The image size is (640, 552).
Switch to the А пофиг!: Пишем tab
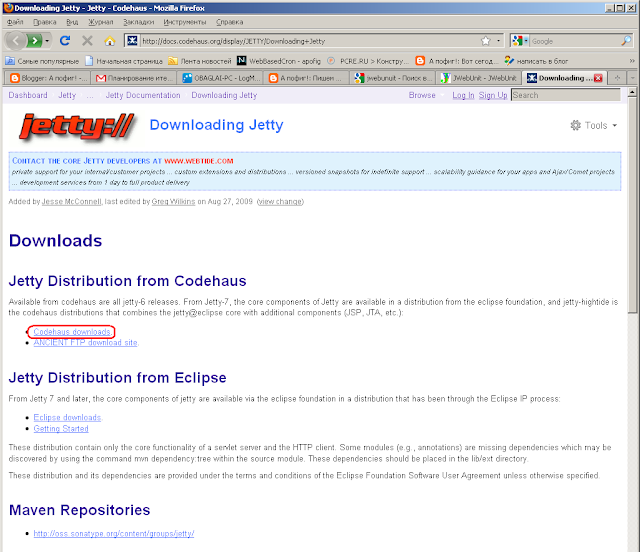(x=307, y=78)
